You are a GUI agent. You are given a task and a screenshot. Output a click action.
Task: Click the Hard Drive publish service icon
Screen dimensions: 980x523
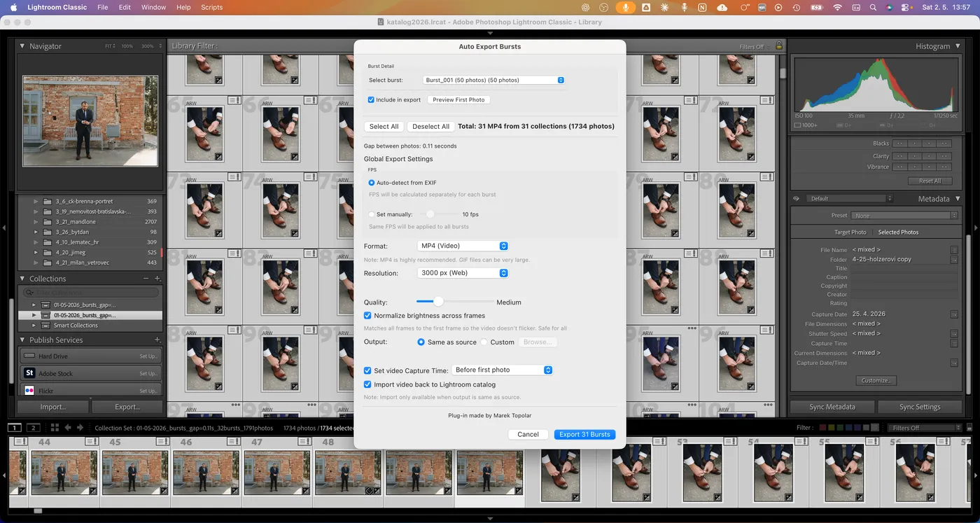pos(29,356)
